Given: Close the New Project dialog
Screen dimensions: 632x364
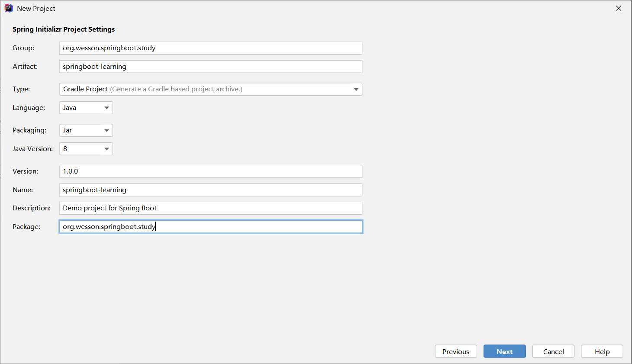Looking at the screenshot, I should pos(619,8).
